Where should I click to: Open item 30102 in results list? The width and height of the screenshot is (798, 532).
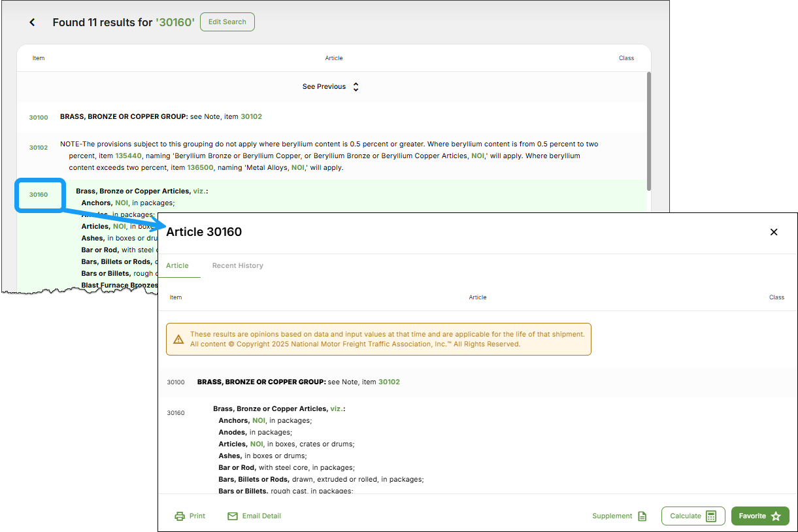point(39,148)
